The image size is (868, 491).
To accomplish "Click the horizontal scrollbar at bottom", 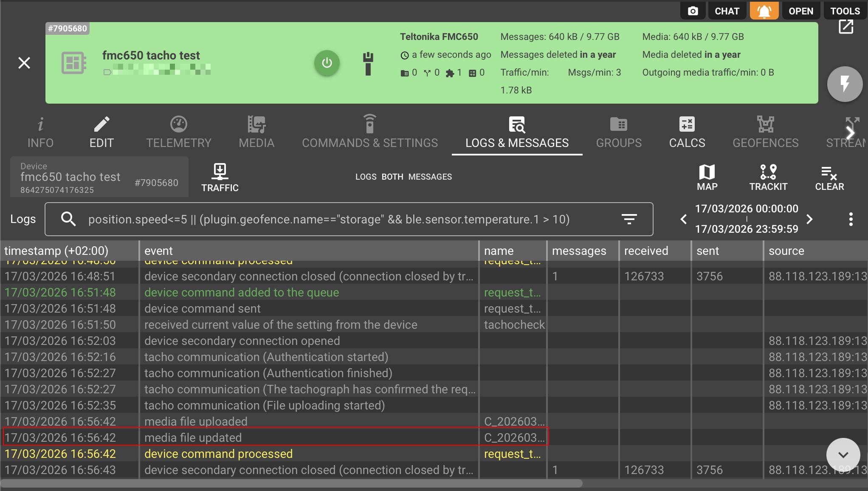I will click(x=291, y=483).
